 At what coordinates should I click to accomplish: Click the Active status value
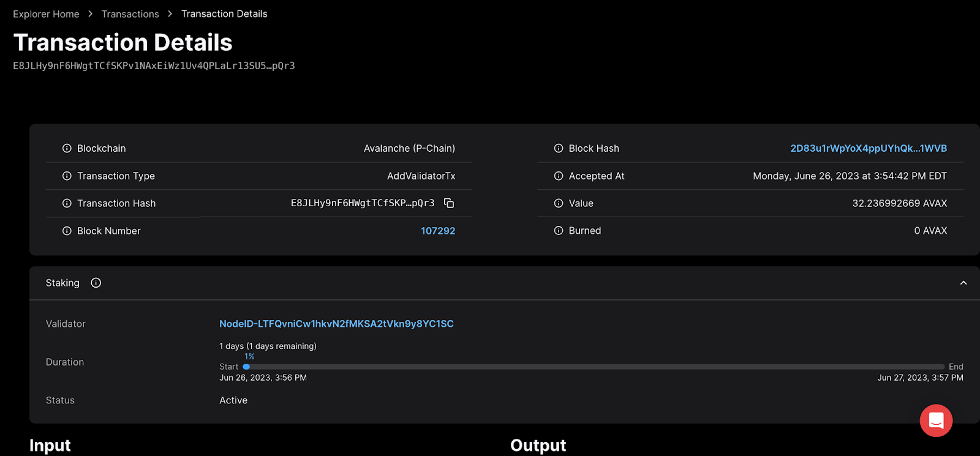(233, 400)
